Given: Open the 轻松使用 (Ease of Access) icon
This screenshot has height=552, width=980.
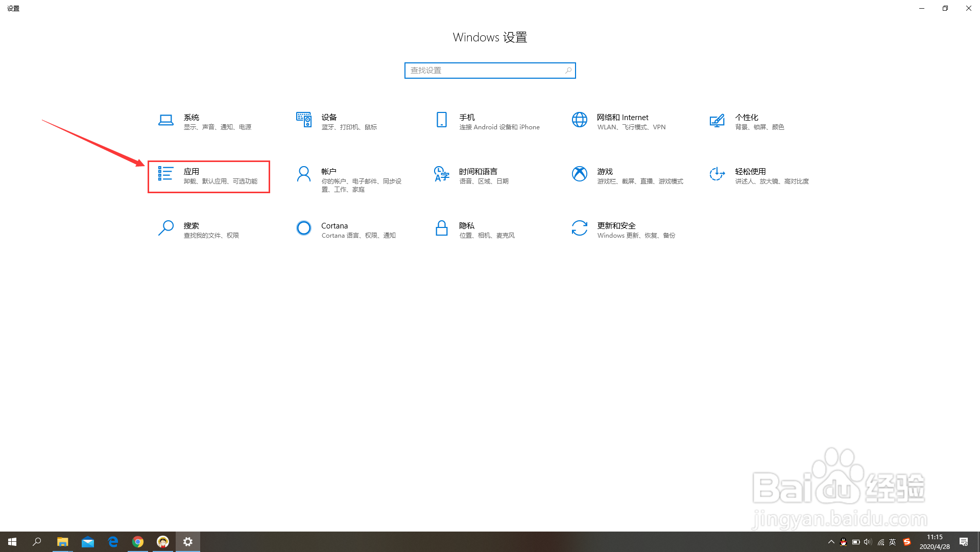Looking at the screenshot, I should [717, 174].
